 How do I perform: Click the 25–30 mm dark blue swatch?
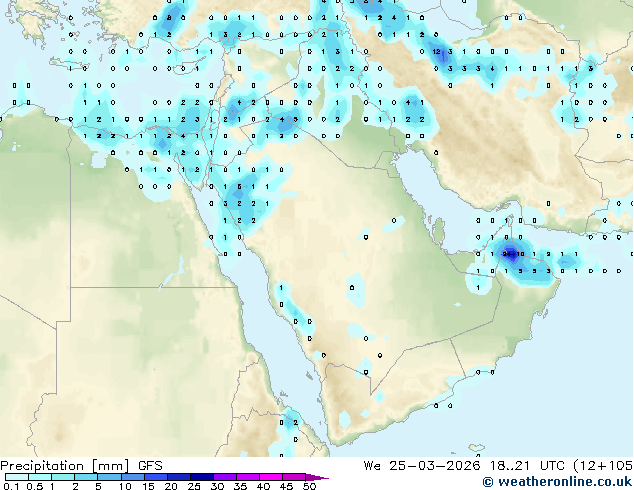(202, 477)
